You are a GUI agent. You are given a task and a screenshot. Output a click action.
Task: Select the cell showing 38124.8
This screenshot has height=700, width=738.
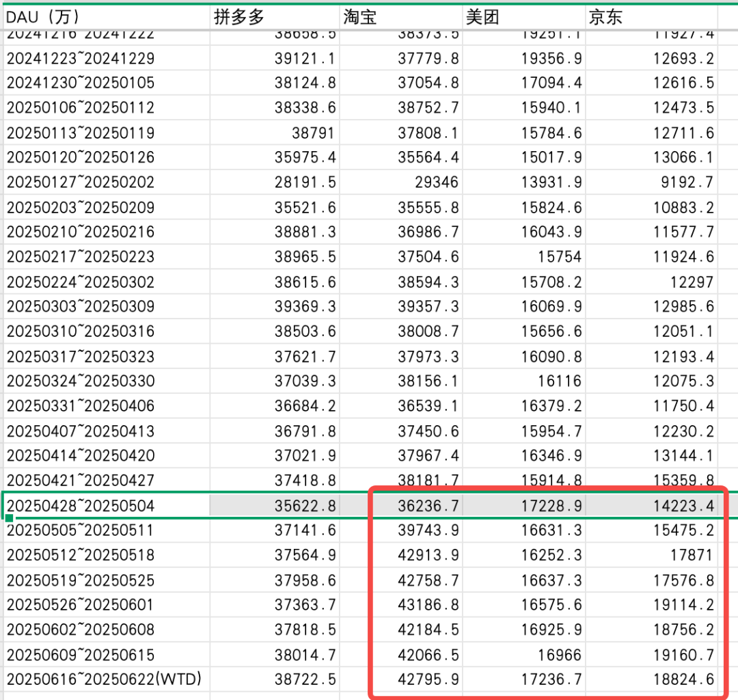click(275, 83)
